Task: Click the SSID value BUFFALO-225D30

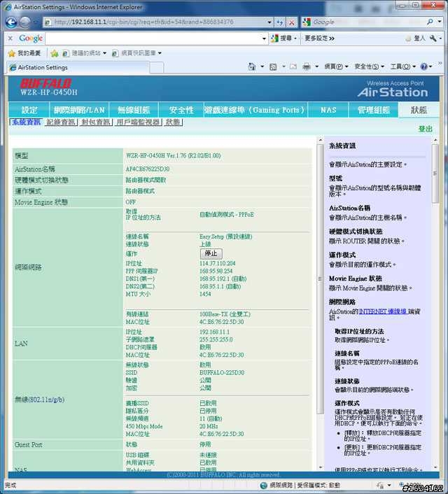Action: pos(222,373)
